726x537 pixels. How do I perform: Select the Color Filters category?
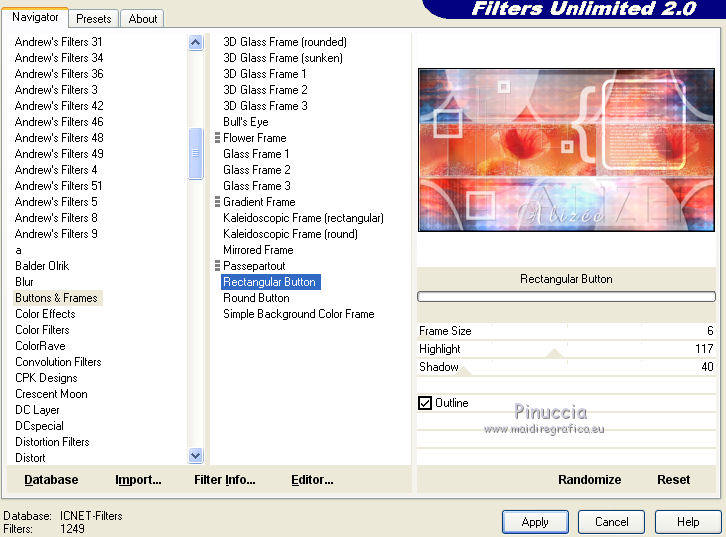[42, 330]
